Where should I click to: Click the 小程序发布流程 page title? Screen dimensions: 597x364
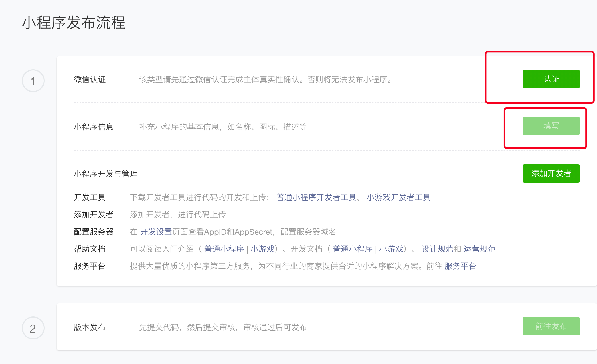(74, 23)
